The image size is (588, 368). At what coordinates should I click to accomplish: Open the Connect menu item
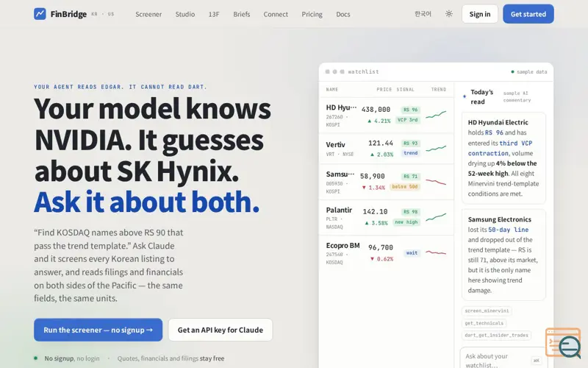pyautogui.click(x=276, y=14)
